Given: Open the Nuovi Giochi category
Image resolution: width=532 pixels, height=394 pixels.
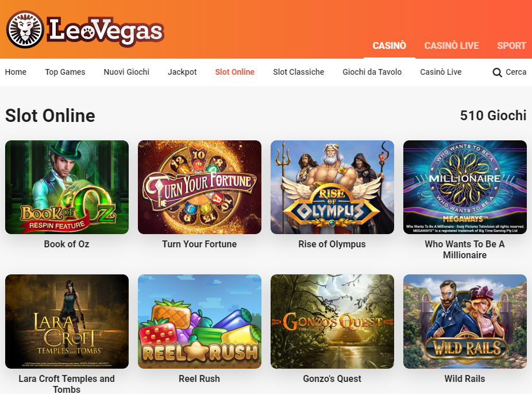Looking at the screenshot, I should [x=126, y=72].
